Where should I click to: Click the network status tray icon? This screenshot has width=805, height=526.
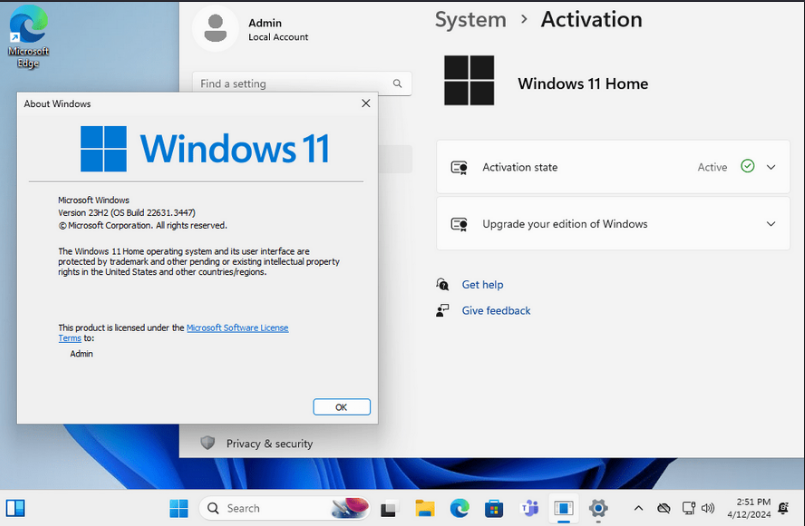tap(688, 509)
